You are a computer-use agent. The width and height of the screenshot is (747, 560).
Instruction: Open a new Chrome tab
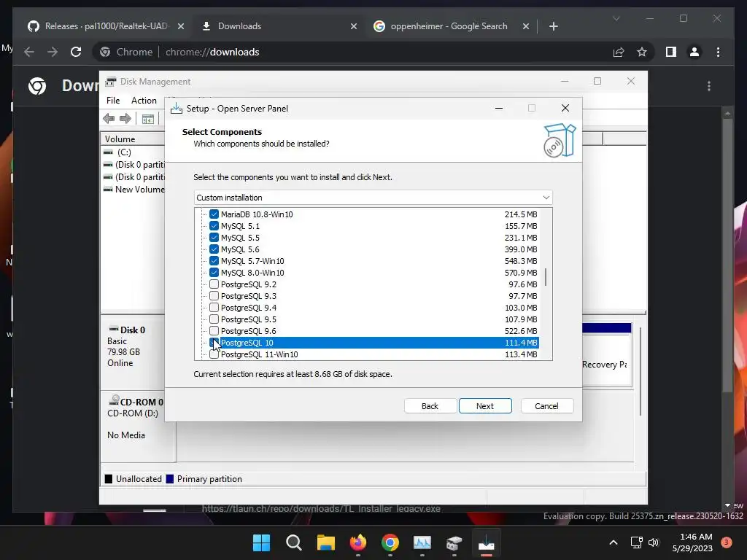(x=553, y=26)
